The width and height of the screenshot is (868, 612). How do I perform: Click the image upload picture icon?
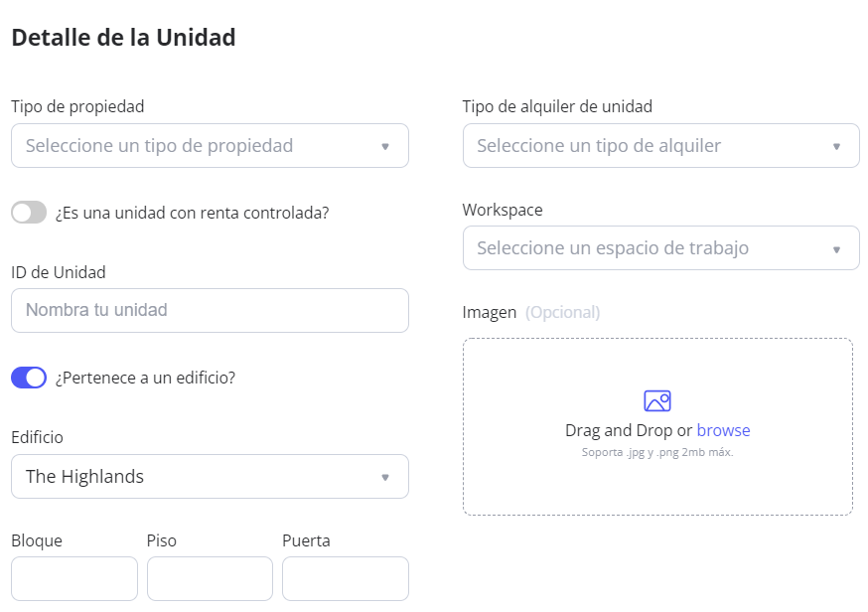point(657,400)
